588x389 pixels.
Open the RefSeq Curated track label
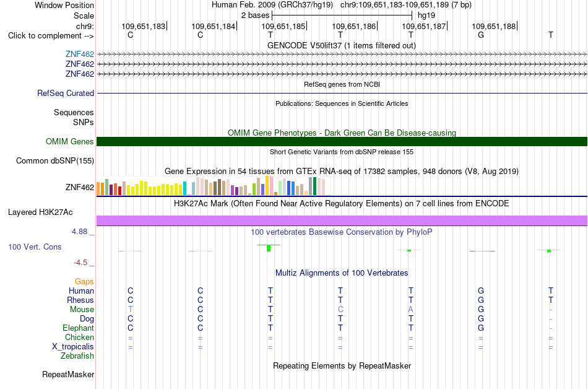(65, 93)
